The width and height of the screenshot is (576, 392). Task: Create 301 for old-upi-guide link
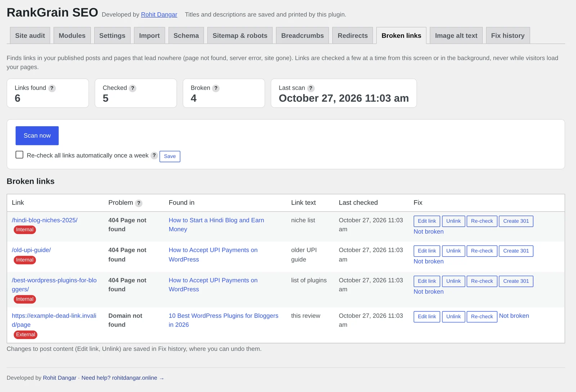tap(516, 251)
